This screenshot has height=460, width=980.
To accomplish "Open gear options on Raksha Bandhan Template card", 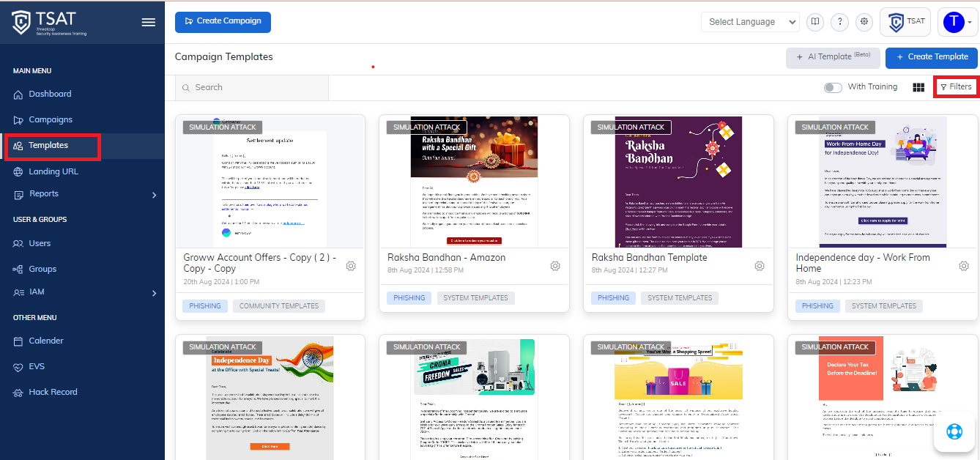I will click(760, 266).
